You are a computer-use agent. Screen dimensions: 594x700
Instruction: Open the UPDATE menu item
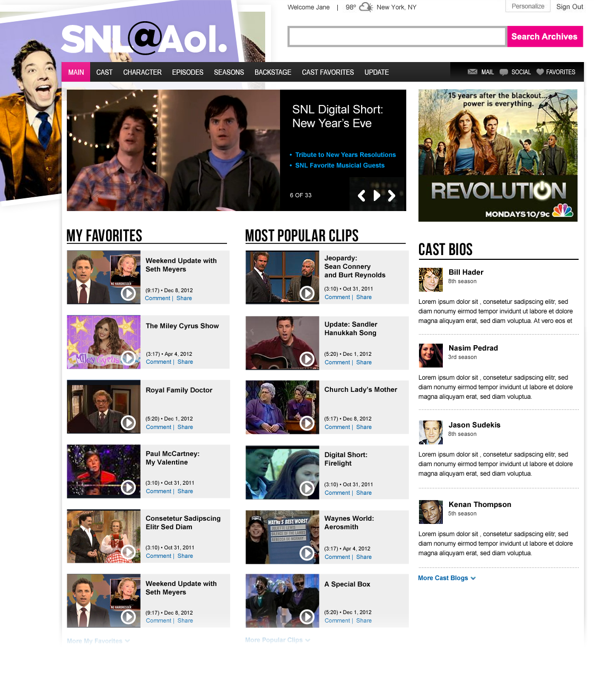[377, 72]
